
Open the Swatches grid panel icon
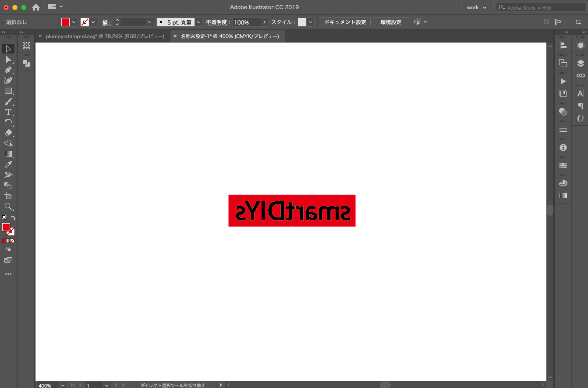coord(563,165)
